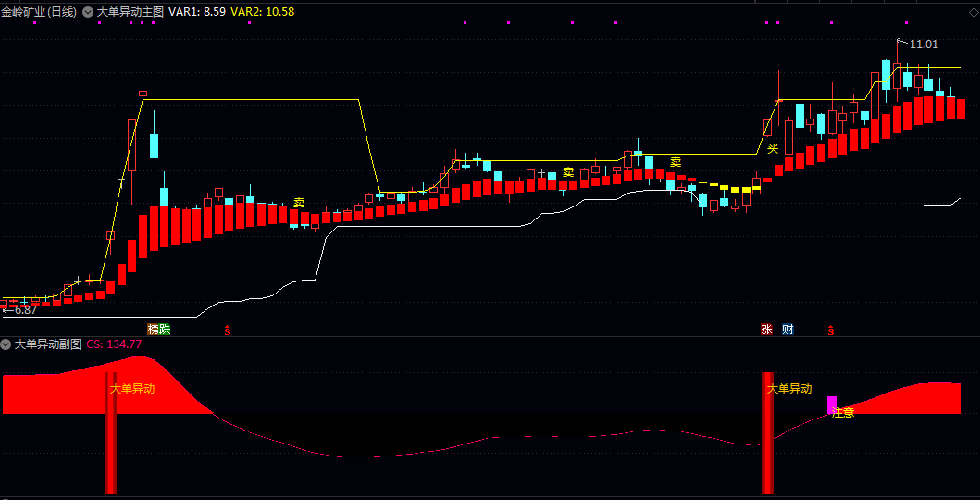980x500 pixels.
Task: Click the magenta 注意 alert marker in sub-chart
Action: [x=833, y=405]
